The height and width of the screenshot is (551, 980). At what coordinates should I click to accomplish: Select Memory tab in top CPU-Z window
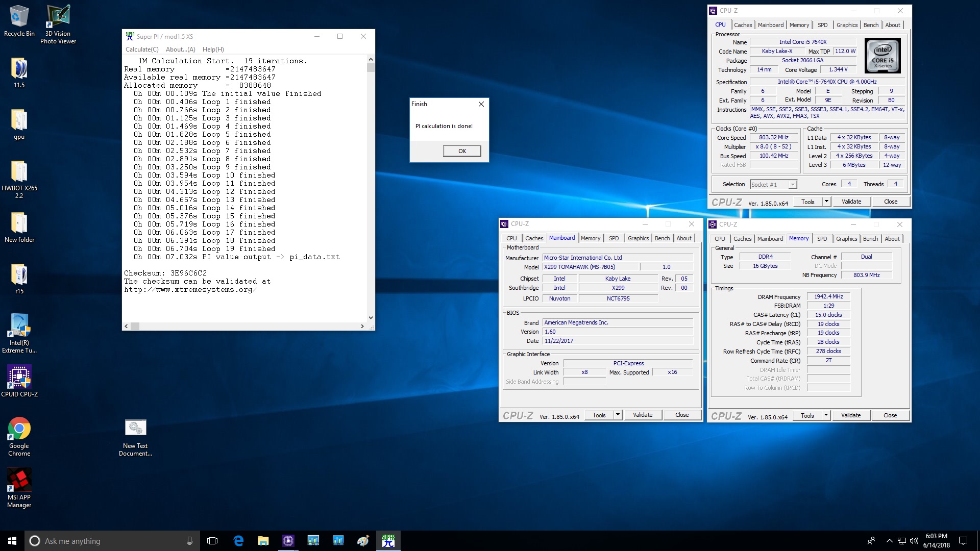[799, 25]
